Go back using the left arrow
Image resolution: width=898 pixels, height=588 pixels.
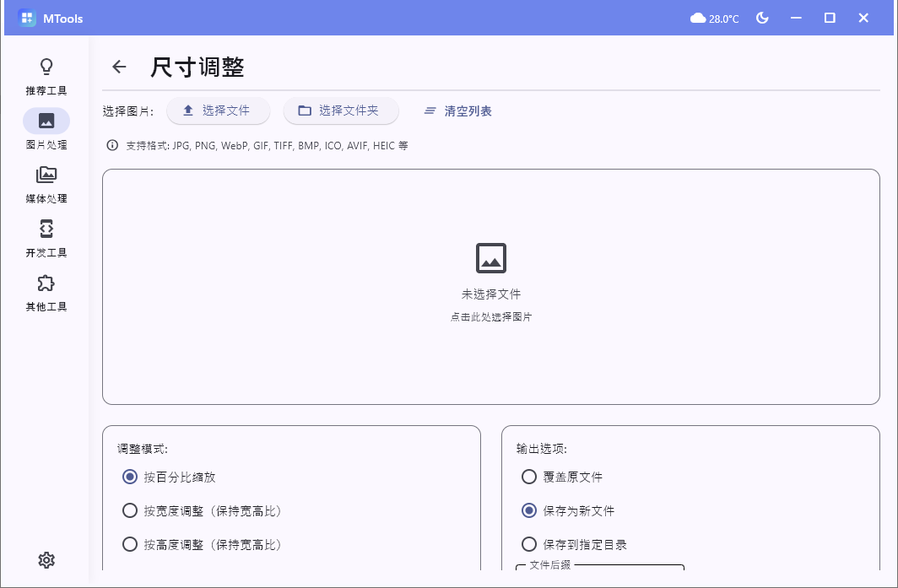(118, 67)
